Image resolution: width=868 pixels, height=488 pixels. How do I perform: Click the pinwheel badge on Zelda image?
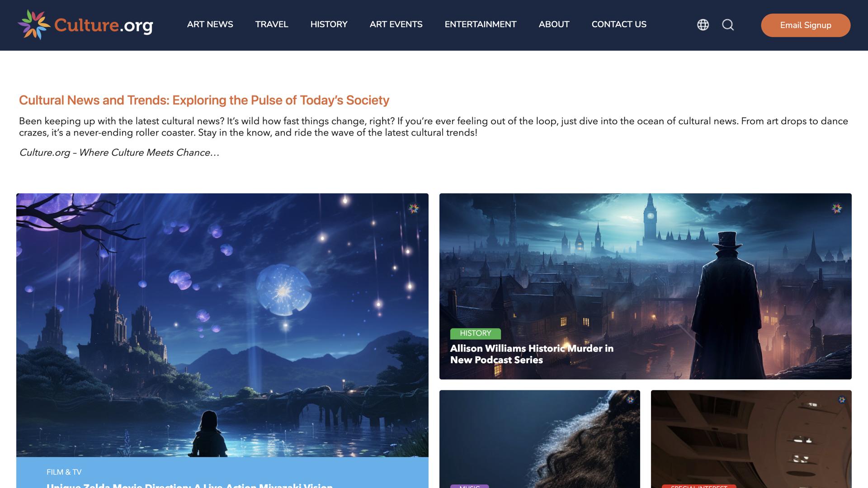(x=414, y=208)
